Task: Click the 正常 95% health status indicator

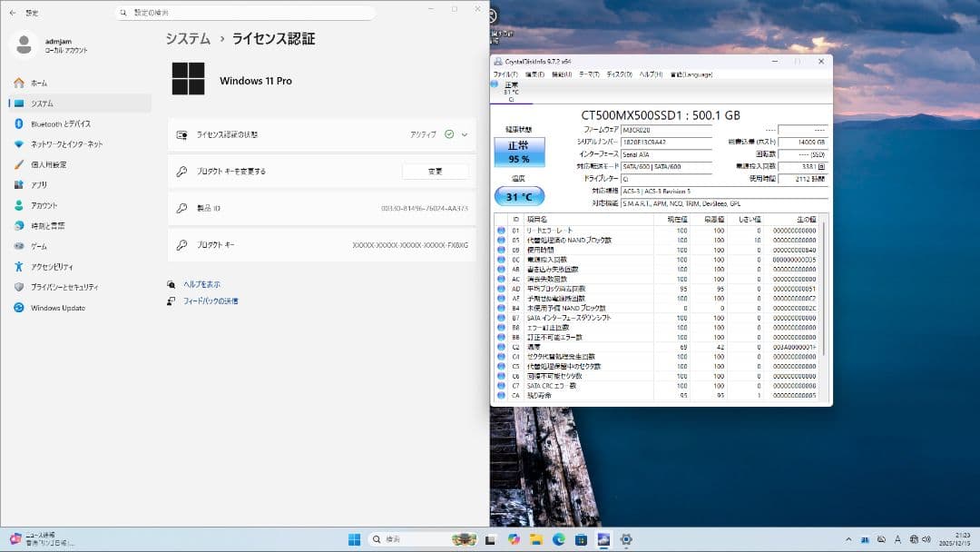Action: coord(522,151)
